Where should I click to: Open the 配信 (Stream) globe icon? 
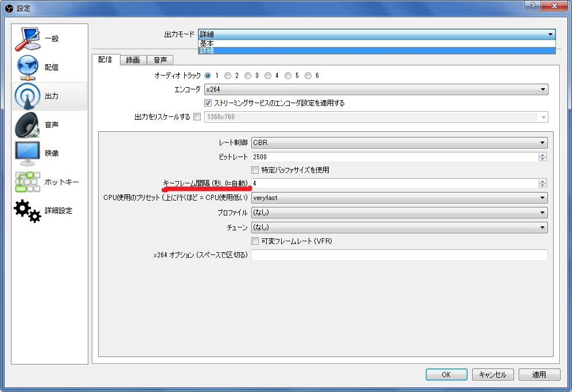point(28,68)
